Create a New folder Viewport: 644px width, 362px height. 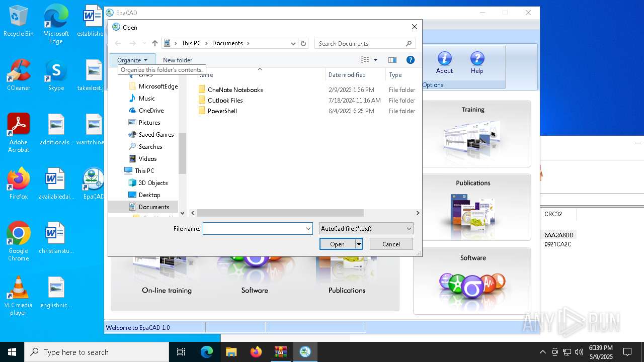178,60
